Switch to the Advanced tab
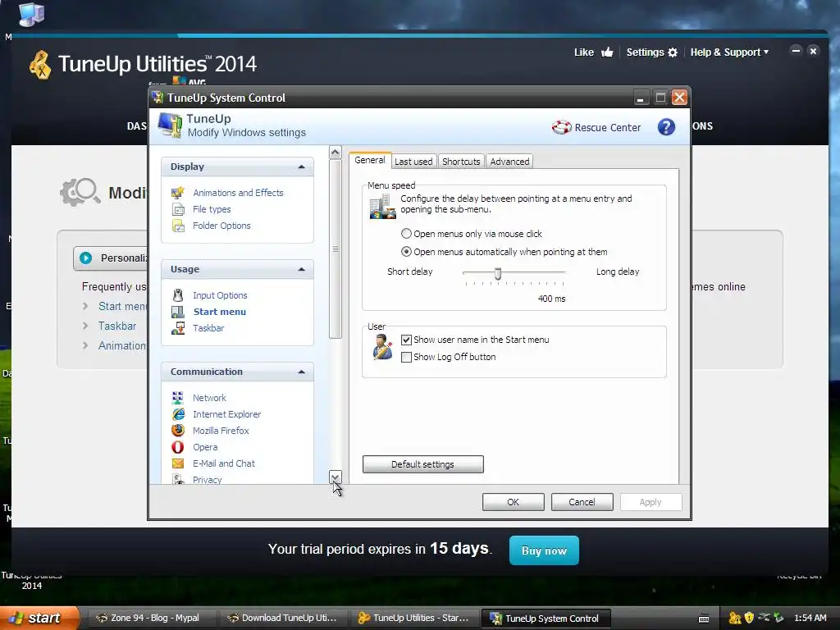Viewport: 840px width, 630px height. [509, 162]
